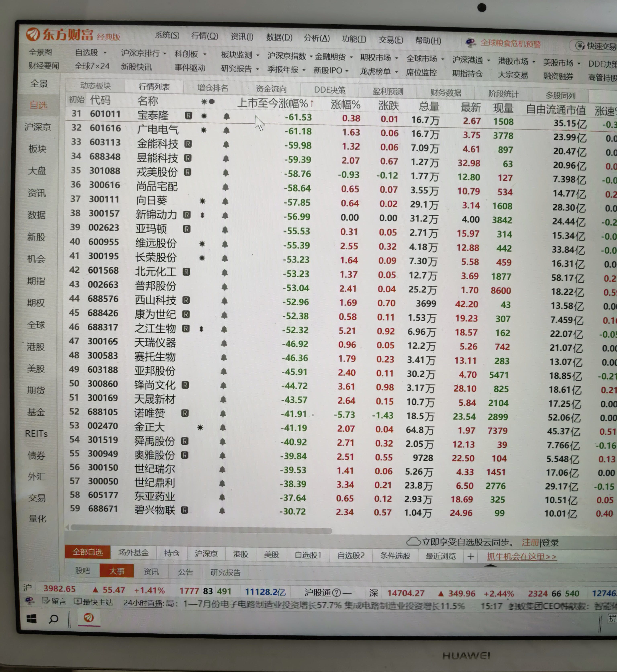Click the star marker beside 金正大

[x=200, y=427]
